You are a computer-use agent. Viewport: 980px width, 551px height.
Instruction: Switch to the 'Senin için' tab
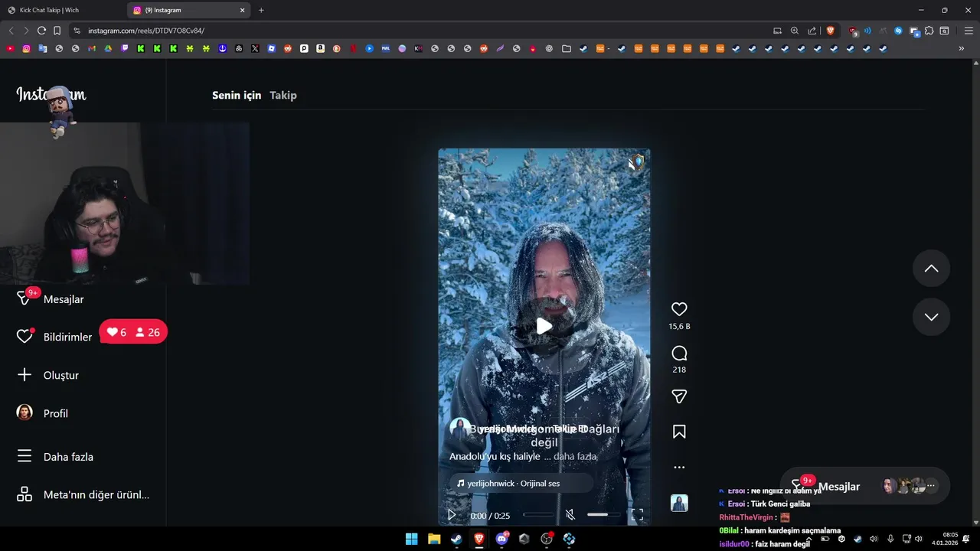[237, 95]
